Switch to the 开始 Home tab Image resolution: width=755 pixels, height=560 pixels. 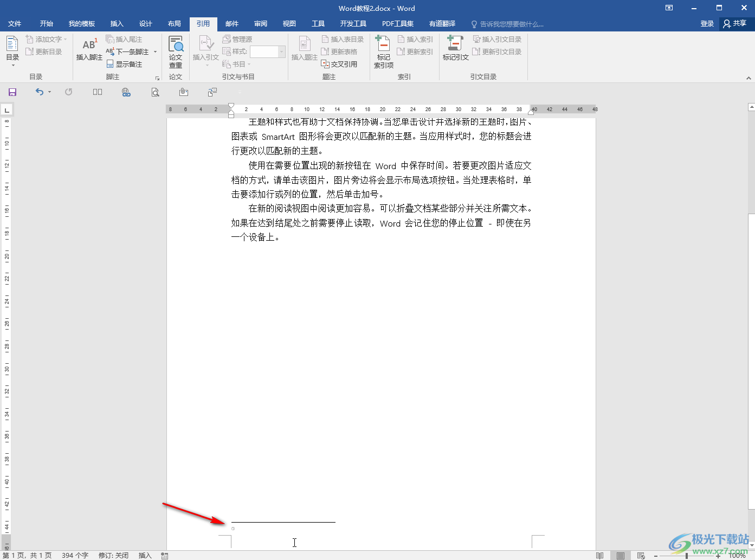click(x=47, y=24)
